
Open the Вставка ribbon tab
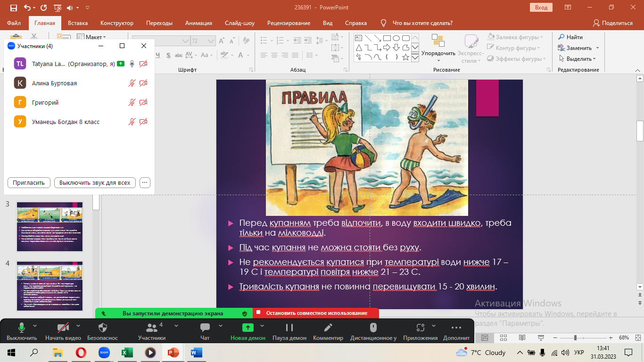click(78, 23)
